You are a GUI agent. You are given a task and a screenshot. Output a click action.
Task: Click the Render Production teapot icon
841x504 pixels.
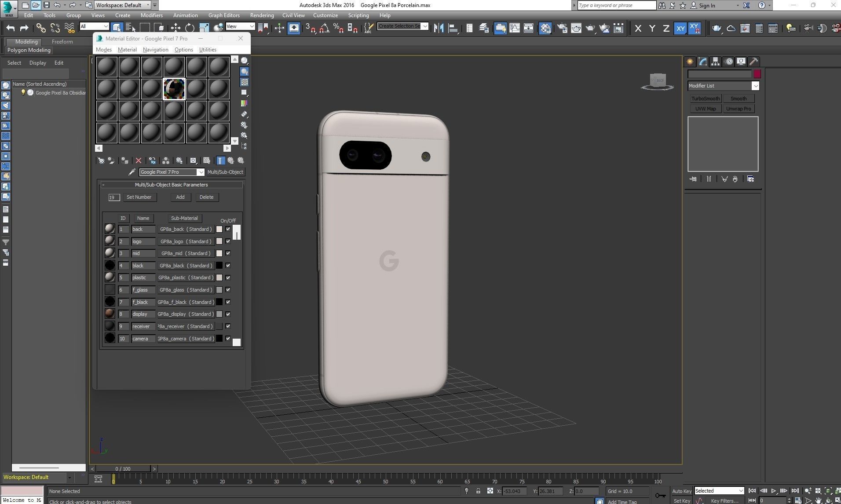pos(590,28)
